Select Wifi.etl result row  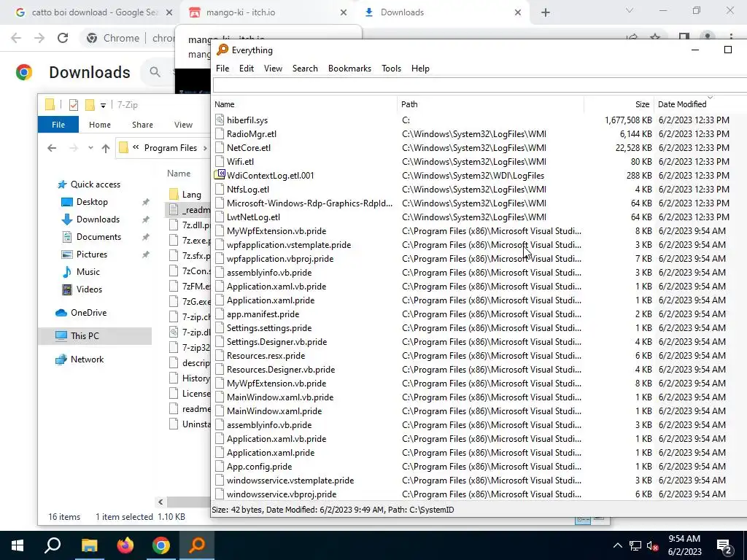479,161
